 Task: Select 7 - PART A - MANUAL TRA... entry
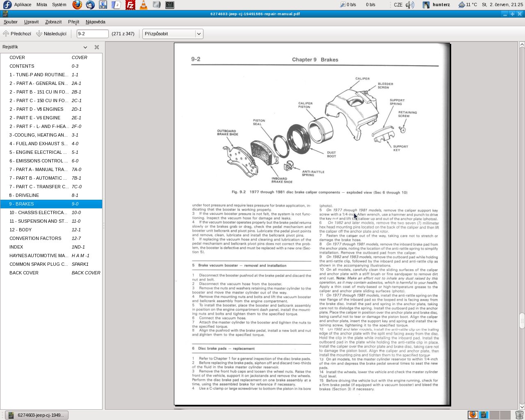point(51,169)
